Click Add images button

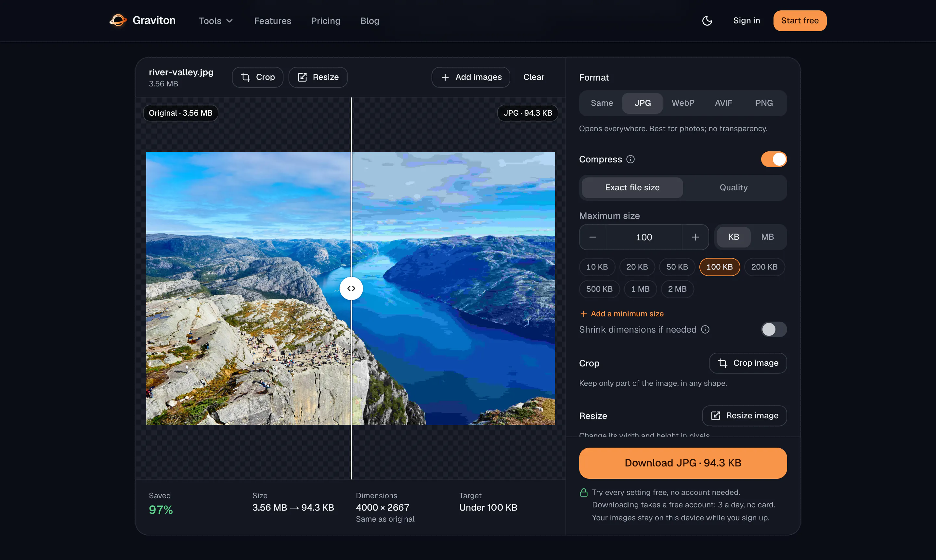[x=471, y=77]
